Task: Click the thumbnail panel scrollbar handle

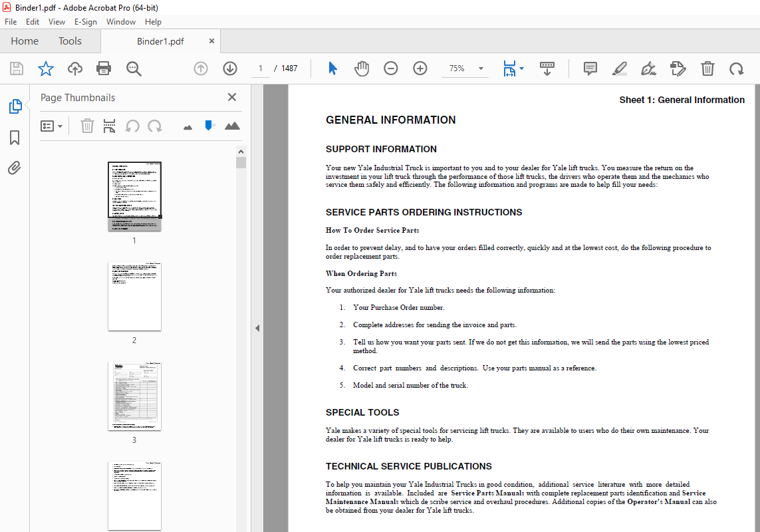Action: pos(241,162)
